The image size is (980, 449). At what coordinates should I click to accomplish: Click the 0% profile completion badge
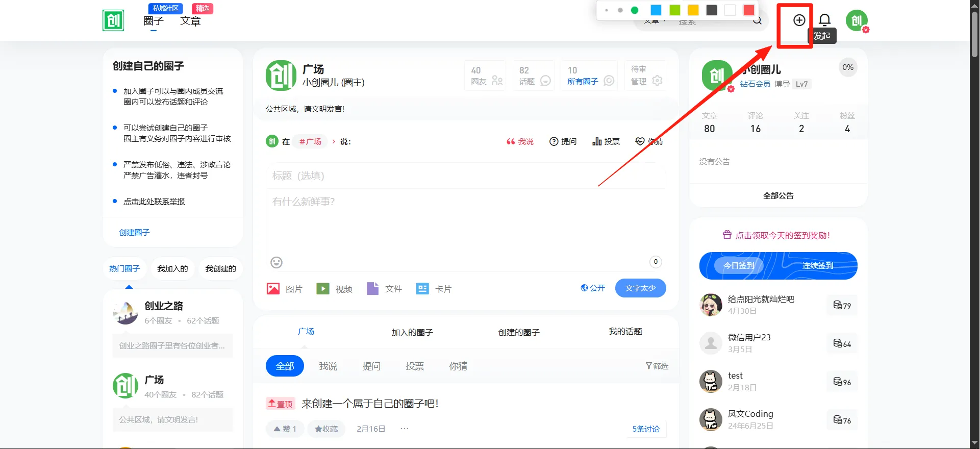[x=847, y=67]
